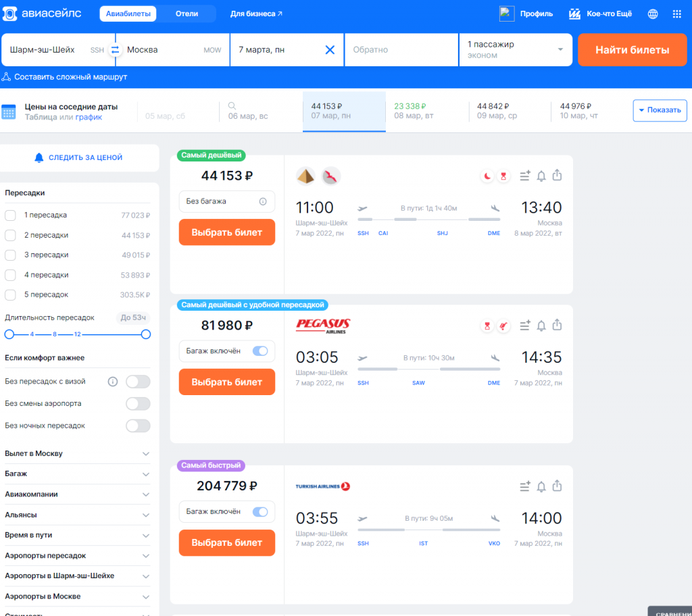Add Turkish Airlines ticket to comparison
This screenshot has height=616, width=692.
(524, 486)
